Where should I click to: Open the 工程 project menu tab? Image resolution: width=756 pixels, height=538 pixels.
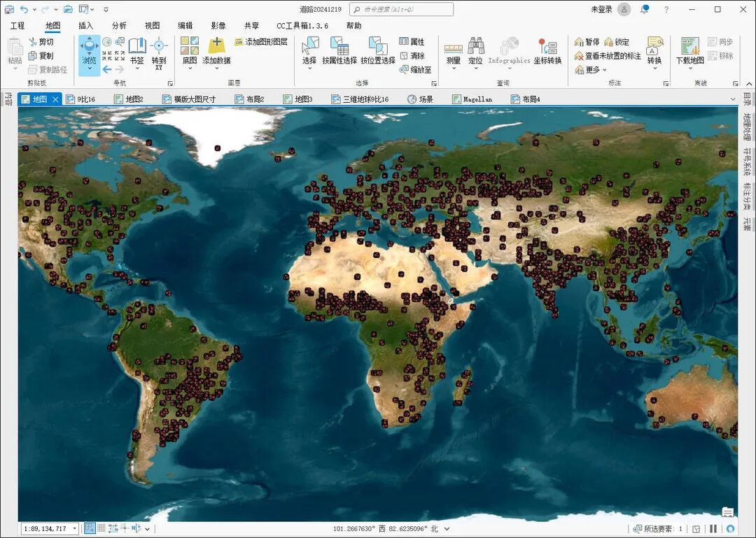(17, 26)
